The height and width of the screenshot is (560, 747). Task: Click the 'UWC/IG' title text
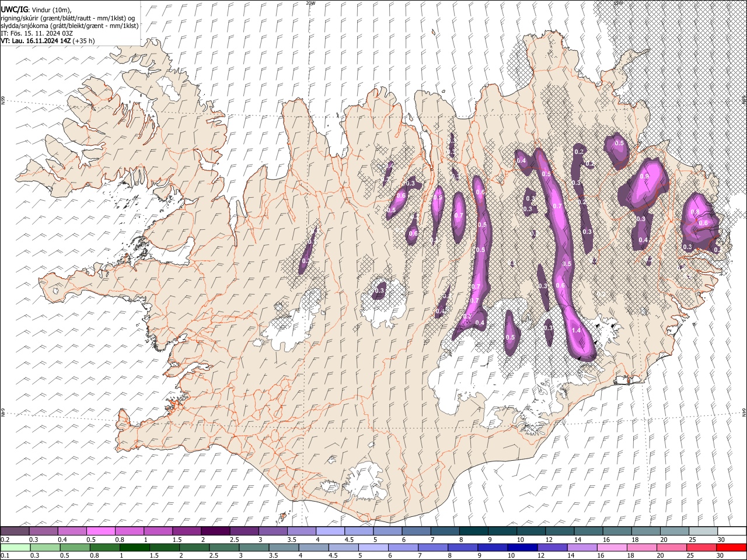(x=13, y=10)
